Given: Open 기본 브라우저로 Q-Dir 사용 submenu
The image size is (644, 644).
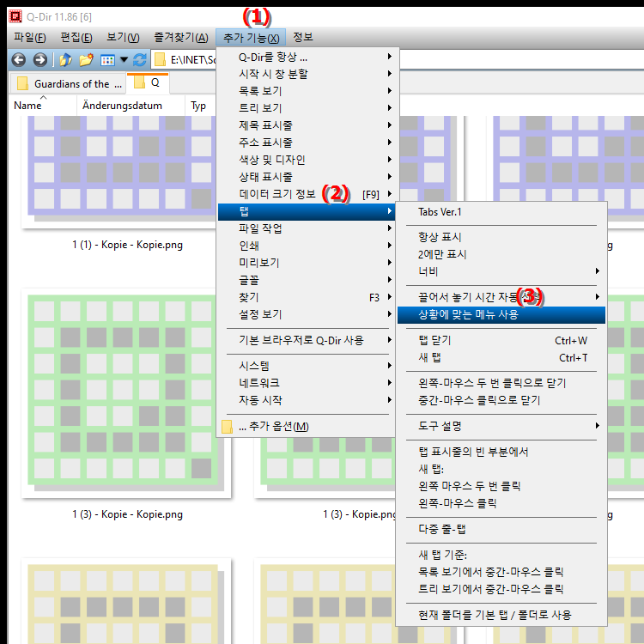Looking at the screenshot, I should [307, 341].
